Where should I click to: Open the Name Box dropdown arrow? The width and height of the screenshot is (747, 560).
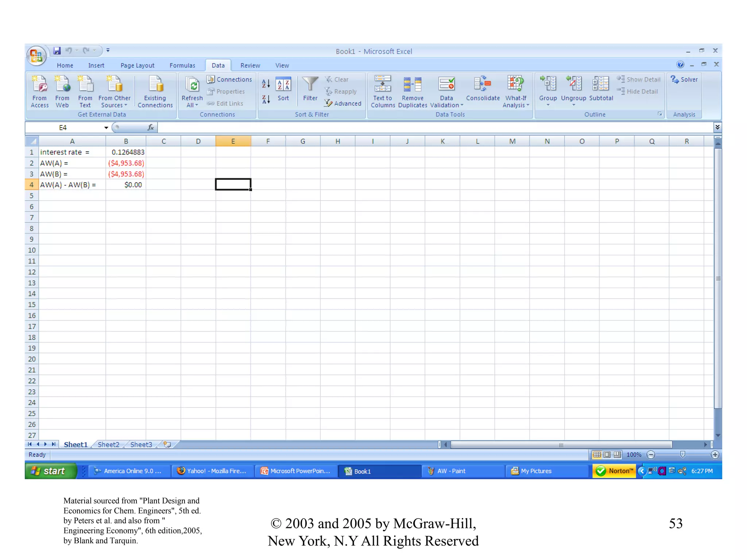coord(106,128)
